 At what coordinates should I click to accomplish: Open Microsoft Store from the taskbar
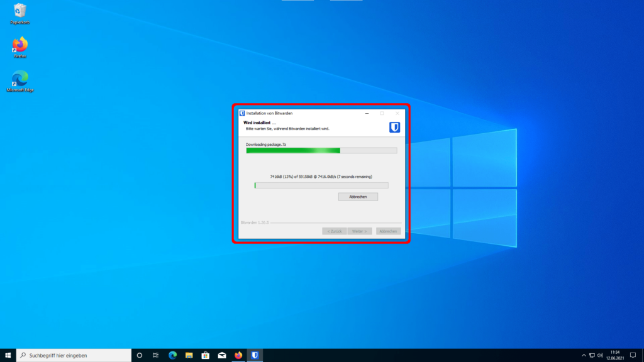point(206,356)
